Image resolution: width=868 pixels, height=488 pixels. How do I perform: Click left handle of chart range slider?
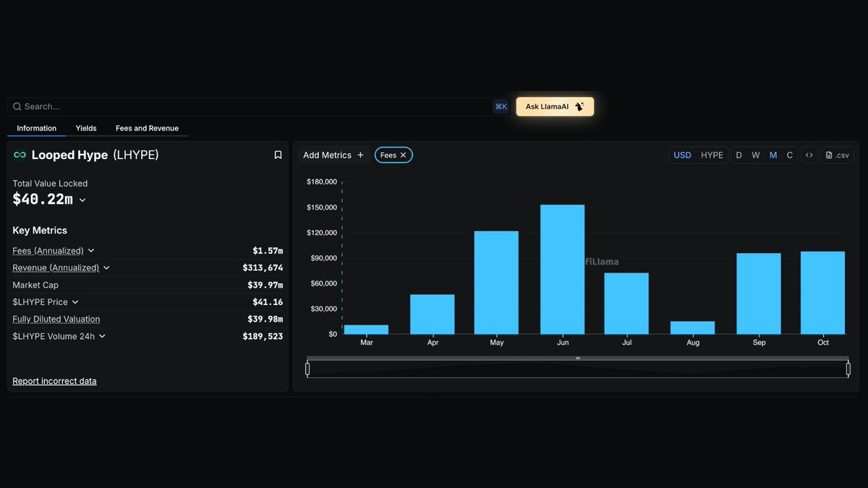pyautogui.click(x=307, y=369)
